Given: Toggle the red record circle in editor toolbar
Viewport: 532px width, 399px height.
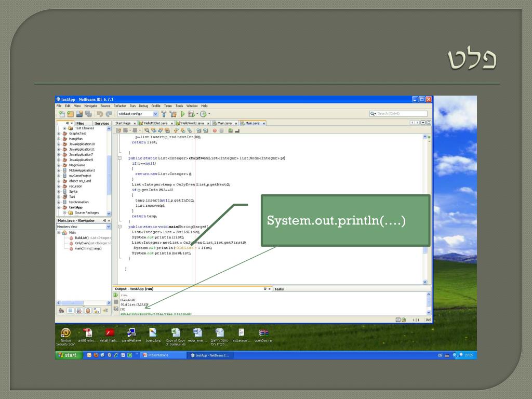Looking at the screenshot, I should (215, 130).
